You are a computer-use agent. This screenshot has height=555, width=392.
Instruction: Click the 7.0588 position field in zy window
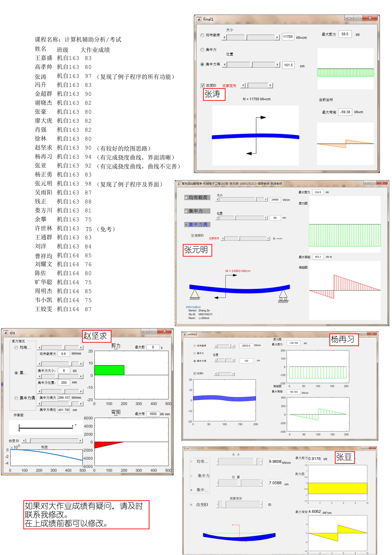(275, 483)
